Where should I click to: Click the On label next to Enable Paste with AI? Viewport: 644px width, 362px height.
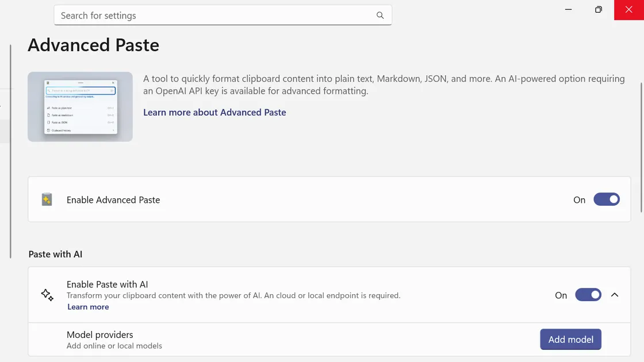pos(561,295)
